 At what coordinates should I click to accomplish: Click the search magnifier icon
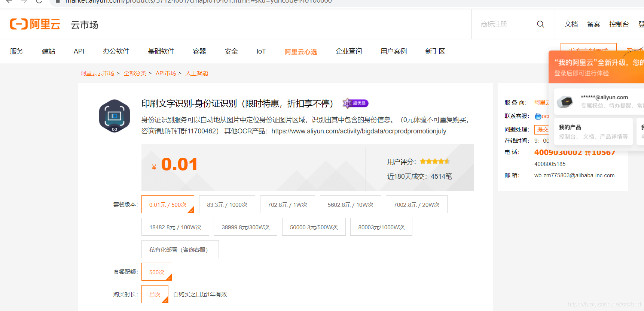point(540,24)
